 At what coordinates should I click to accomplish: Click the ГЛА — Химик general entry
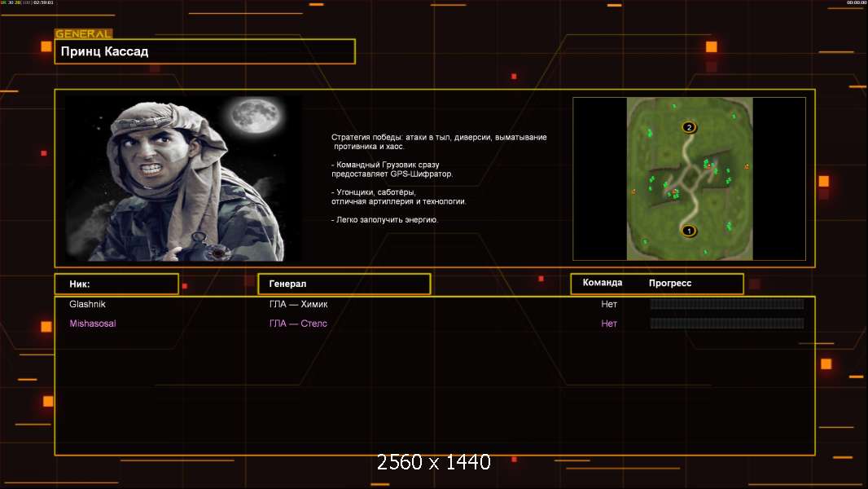click(298, 304)
